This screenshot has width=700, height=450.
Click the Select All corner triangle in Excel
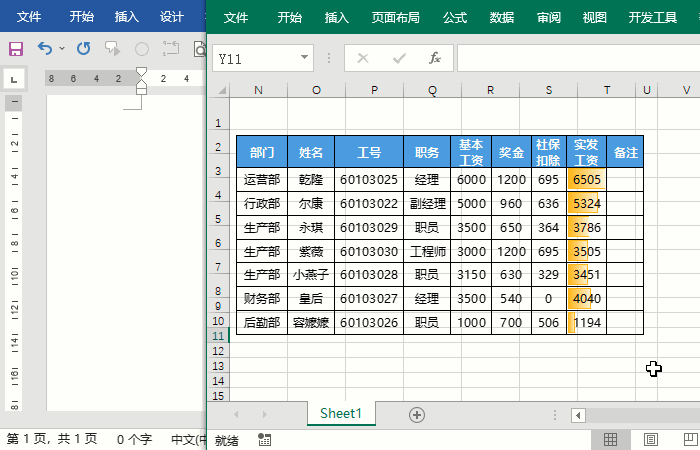tap(221, 91)
